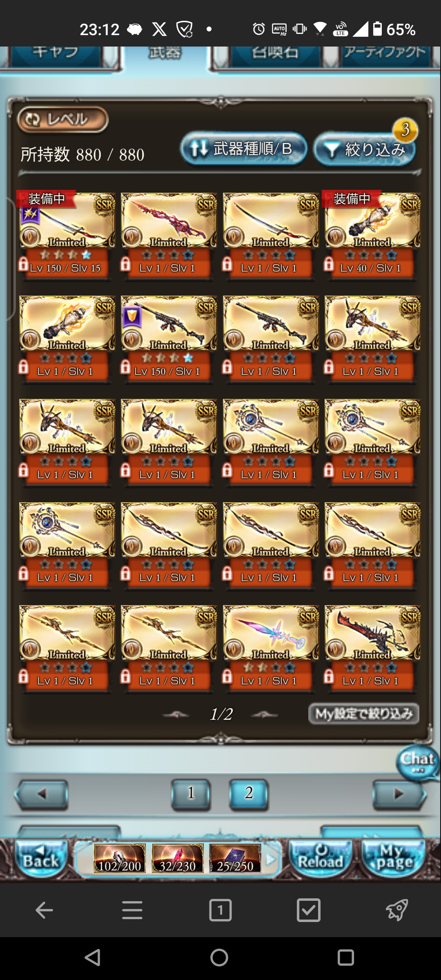Viewport: 441px width, 980px height.
Task: Open the browser tab counter
Action: [220, 910]
